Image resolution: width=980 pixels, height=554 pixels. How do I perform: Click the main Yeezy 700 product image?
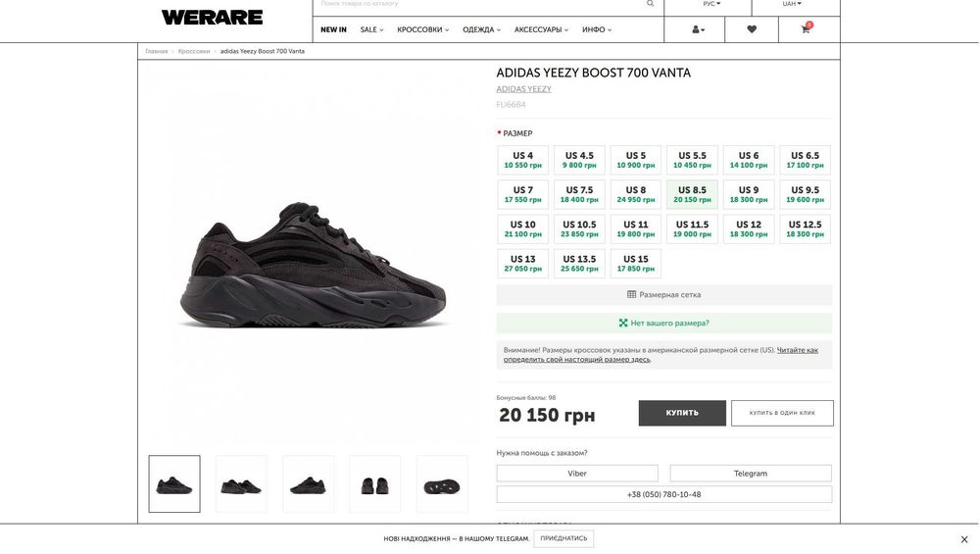tap(313, 263)
